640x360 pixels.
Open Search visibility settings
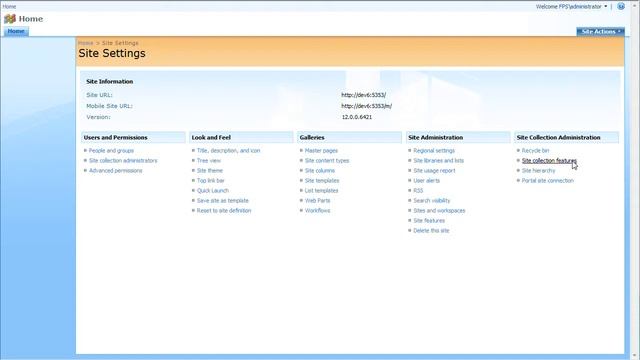coord(431,200)
